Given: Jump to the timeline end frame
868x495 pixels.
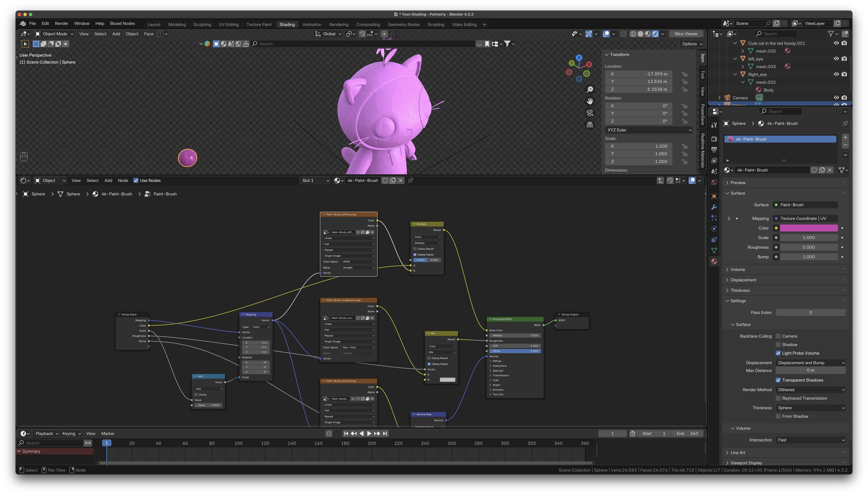Looking at the screenshot, I should tap(385, 434).
